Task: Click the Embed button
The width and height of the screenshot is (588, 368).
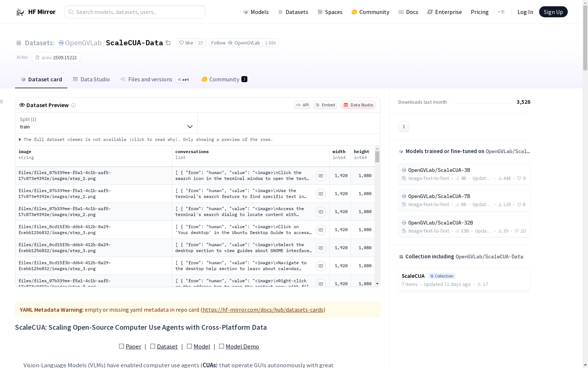Action: [325, 105]
